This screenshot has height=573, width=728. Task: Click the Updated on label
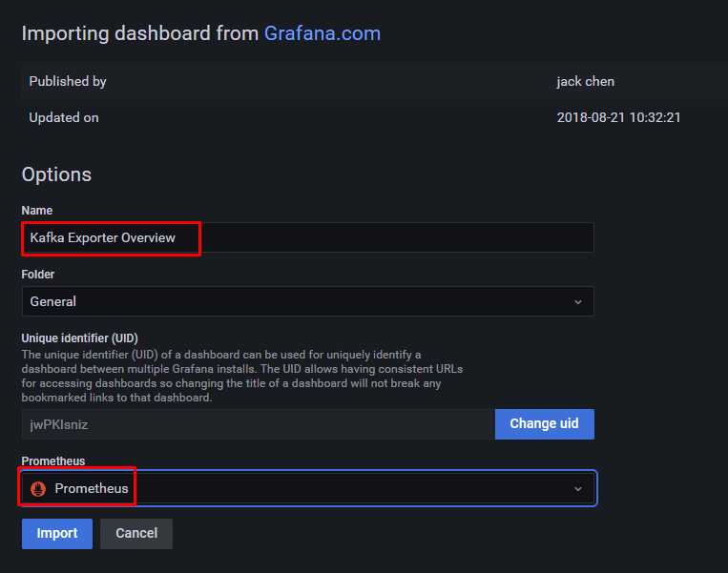point(64,118)
